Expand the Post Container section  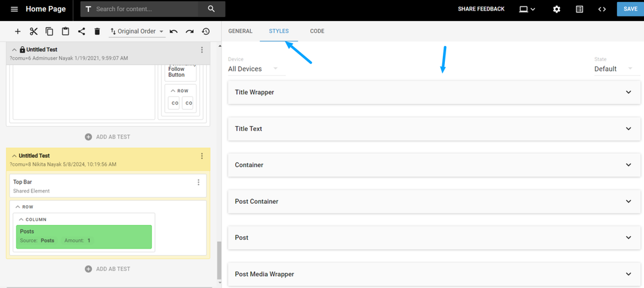433,201
